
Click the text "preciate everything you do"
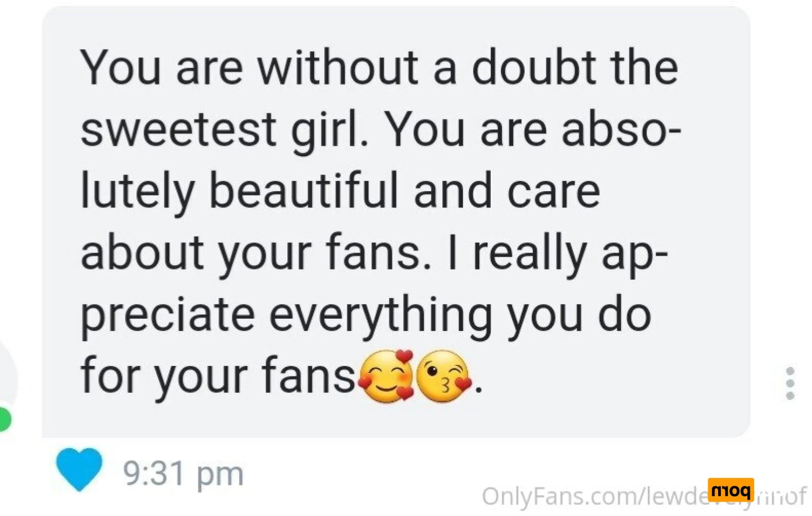366,316
